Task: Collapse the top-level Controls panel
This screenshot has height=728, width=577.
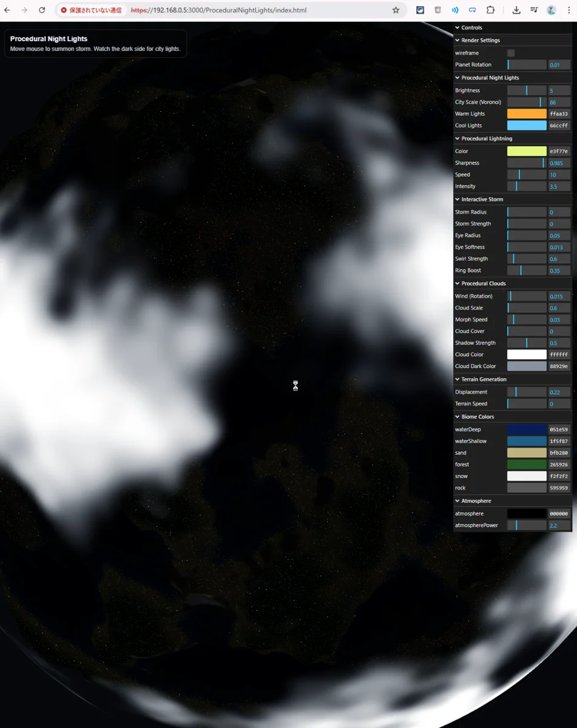Action: click(x=471, y=28)
